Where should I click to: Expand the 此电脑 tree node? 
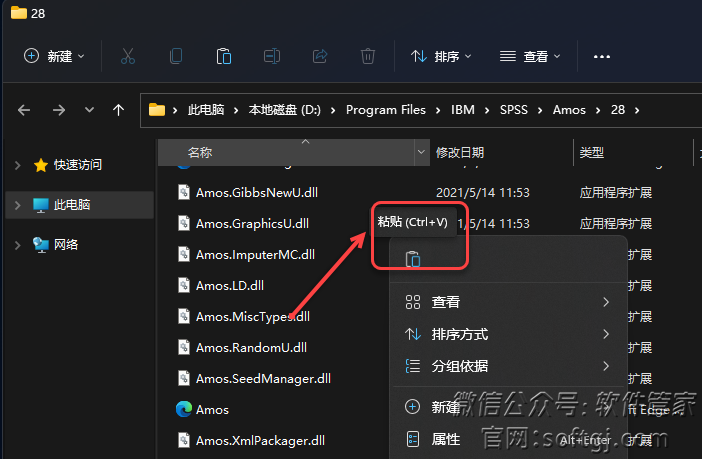pyautogui.click(x=17, y=205)
